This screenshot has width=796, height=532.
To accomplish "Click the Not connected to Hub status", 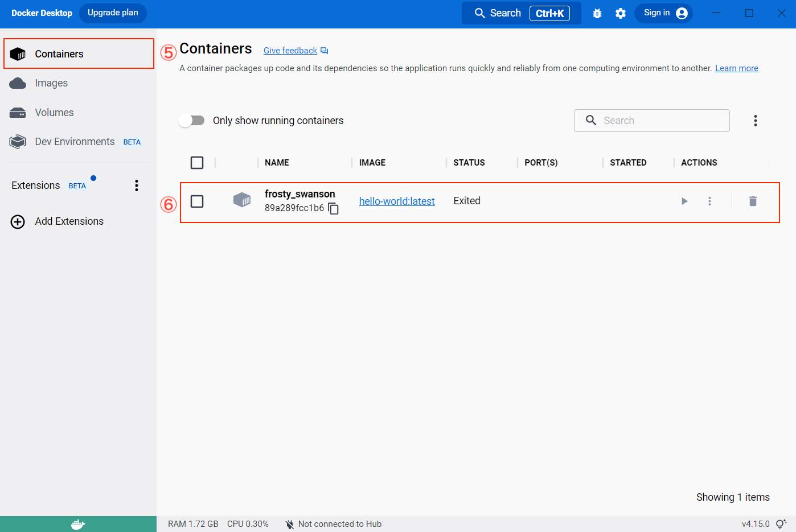I will click(334, 524).
